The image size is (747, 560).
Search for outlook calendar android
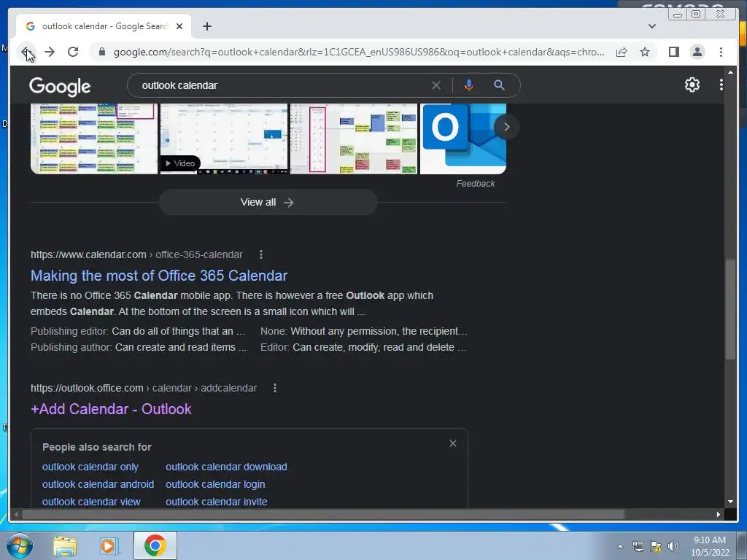[98, 484]
